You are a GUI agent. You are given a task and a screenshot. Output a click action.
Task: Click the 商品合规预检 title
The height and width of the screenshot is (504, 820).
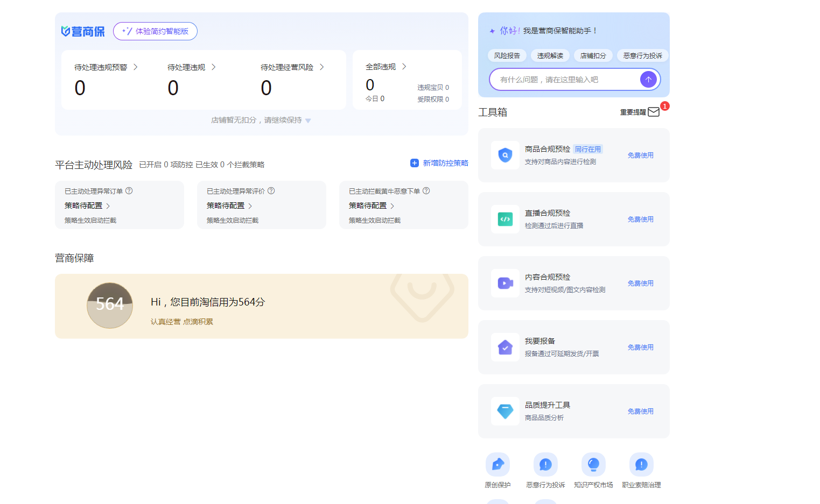point(548,149)
